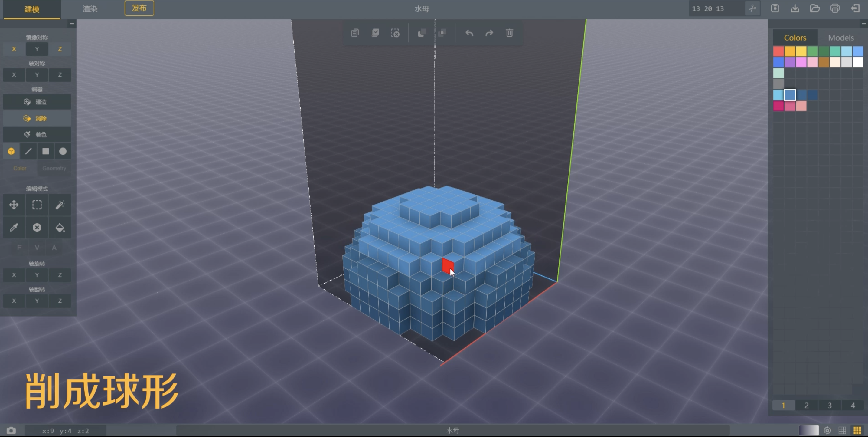This screenshot has width=868, height=437.
Task: Switch to palette page 2
Action: pyautogui.click(x=806, y=405)
